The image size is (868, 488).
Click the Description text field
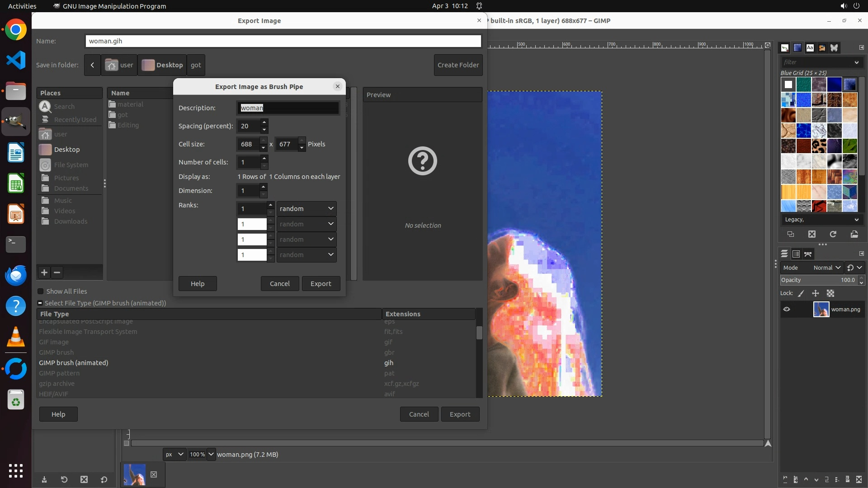tap(288, 108)
